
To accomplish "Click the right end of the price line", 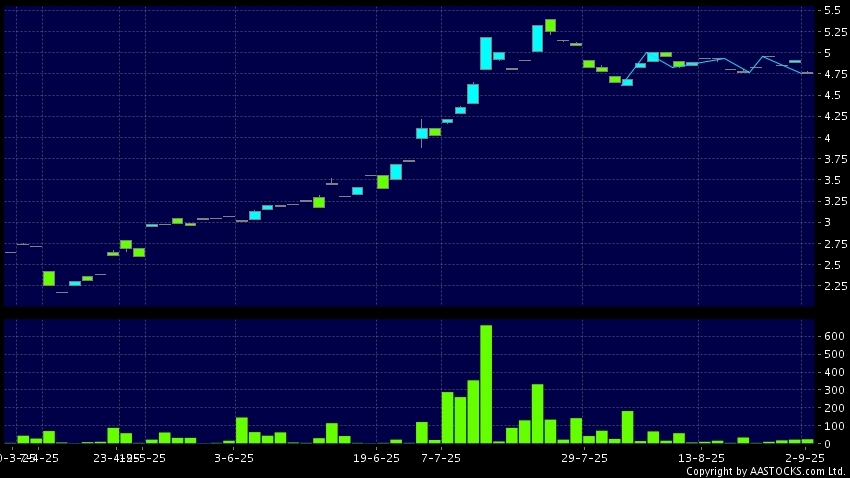I will pos(811,73).
